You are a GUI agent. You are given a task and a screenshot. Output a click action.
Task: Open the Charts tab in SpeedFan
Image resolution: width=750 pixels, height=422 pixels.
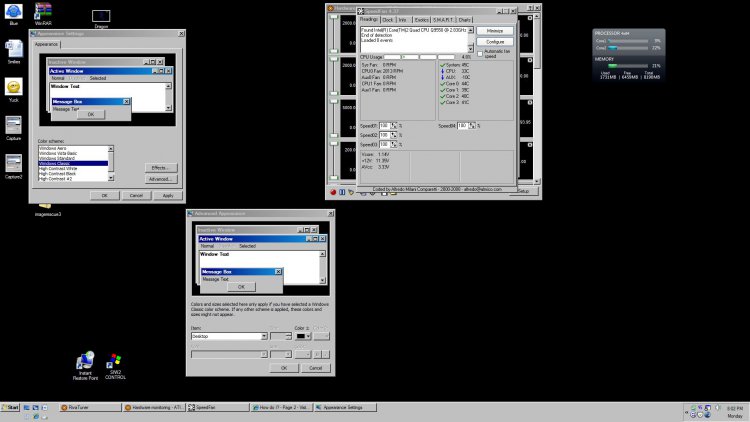(x=464, y=20)
